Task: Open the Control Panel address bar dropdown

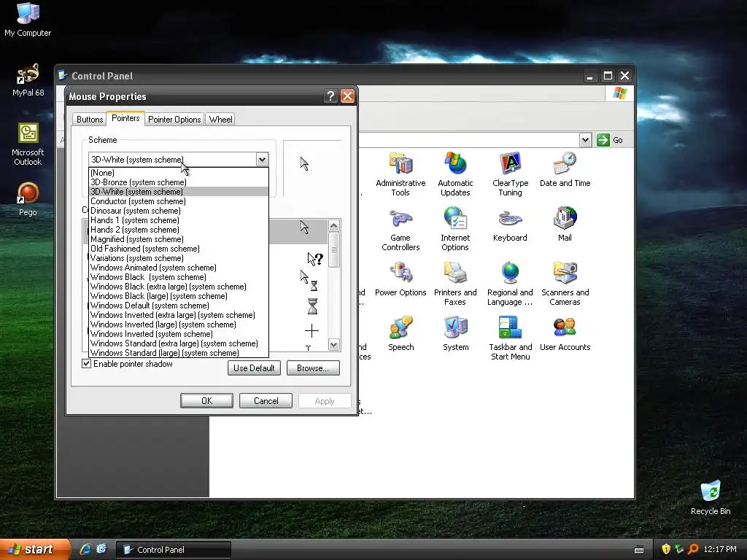Action: click(x=586, y=140)
